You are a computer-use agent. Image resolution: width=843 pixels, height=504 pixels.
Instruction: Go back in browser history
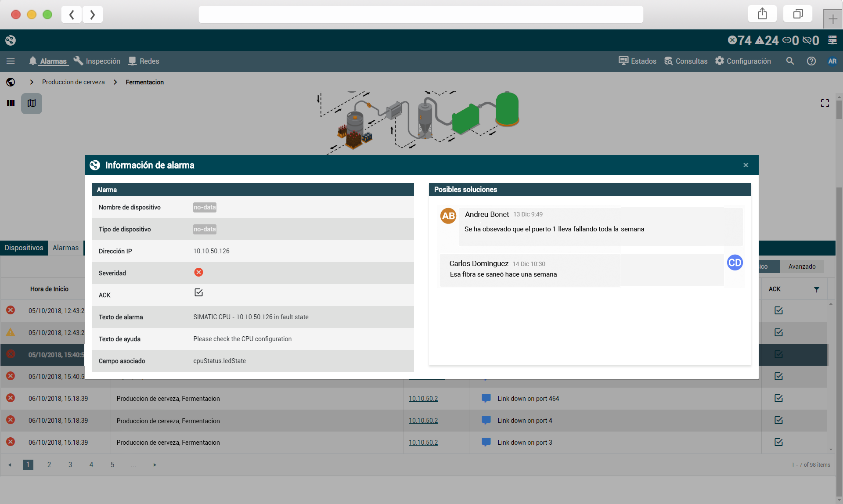tap(72, 14)
